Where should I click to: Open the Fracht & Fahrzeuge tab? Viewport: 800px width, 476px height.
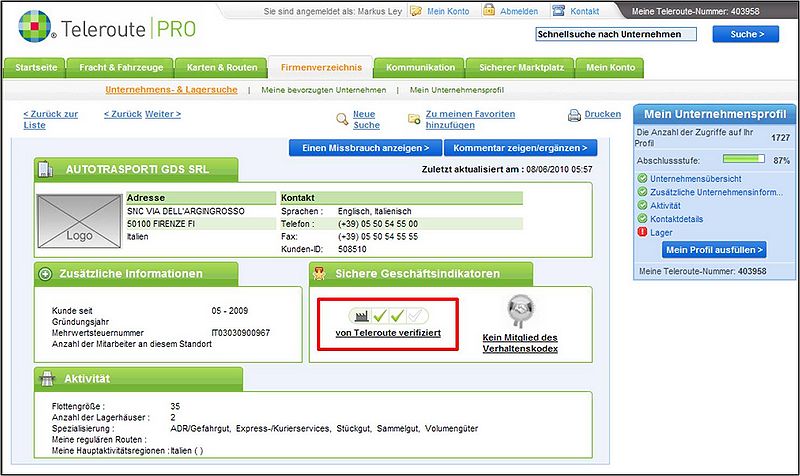click(x=120, y=67)
